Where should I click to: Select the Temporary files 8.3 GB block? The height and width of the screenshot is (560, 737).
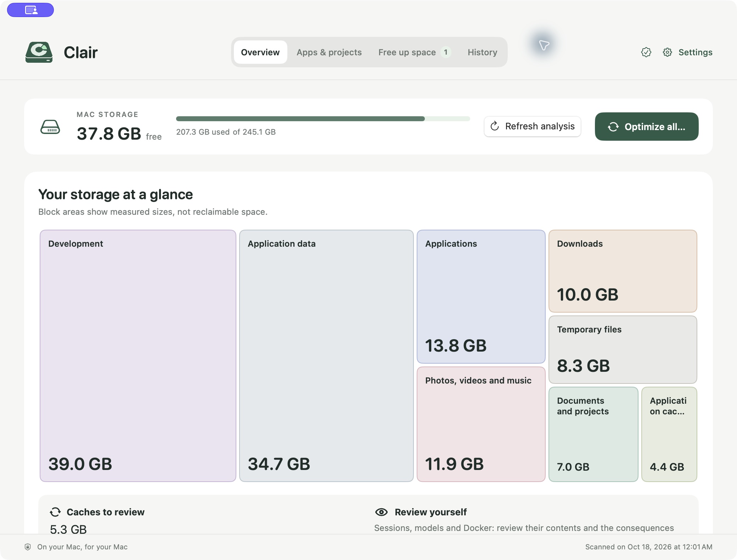click(623, 350)
